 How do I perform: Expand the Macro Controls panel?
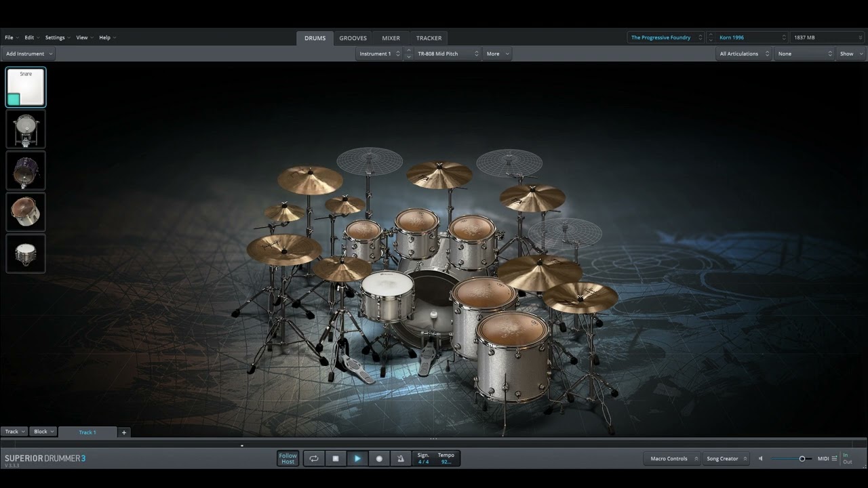coord(673,459)
